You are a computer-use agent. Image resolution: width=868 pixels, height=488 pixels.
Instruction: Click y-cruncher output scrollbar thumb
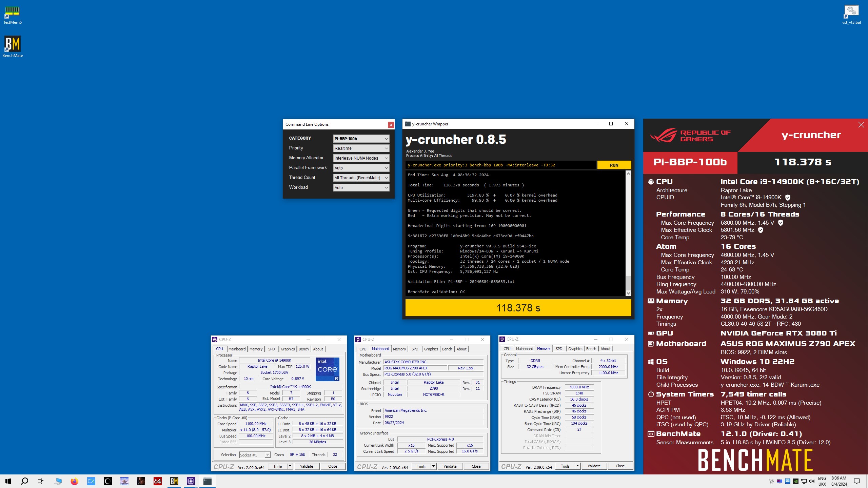pos(628,283)
